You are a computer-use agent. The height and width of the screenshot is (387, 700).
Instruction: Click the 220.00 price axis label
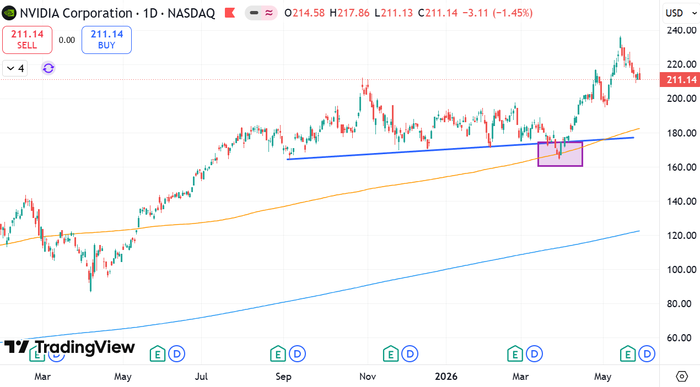click(682, 64)
